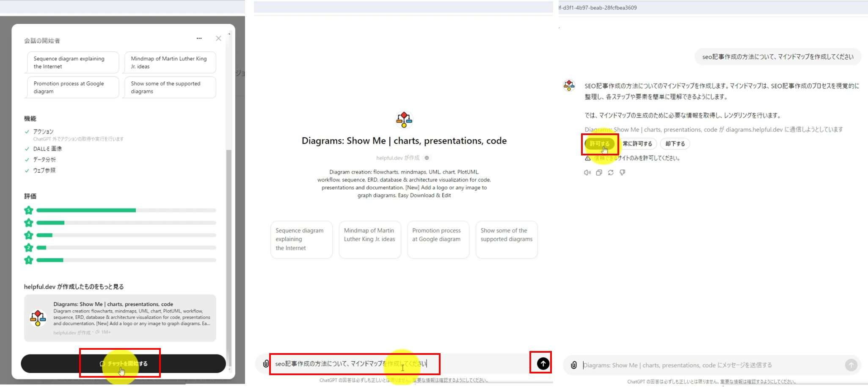Image resolution: width=868 pixels, height=387 pixels.
Task: Click the warning triangle icon
Action: click(588, 158)
